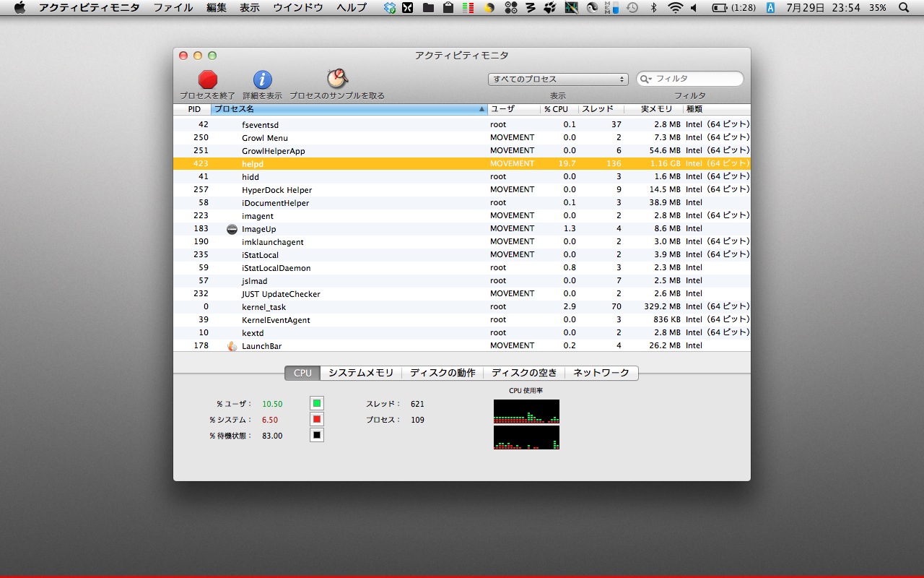The width and height of the screenshot is (924, 578).
Task: Click the Sample Process icon
Action: pos(337,78)
